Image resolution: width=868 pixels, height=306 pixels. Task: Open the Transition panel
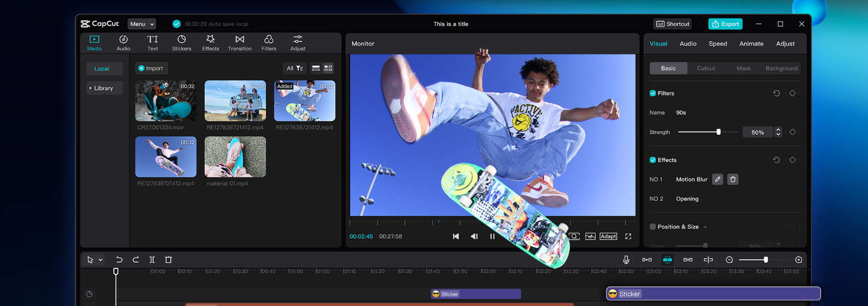pyautogui.click(x=239, y=43)
